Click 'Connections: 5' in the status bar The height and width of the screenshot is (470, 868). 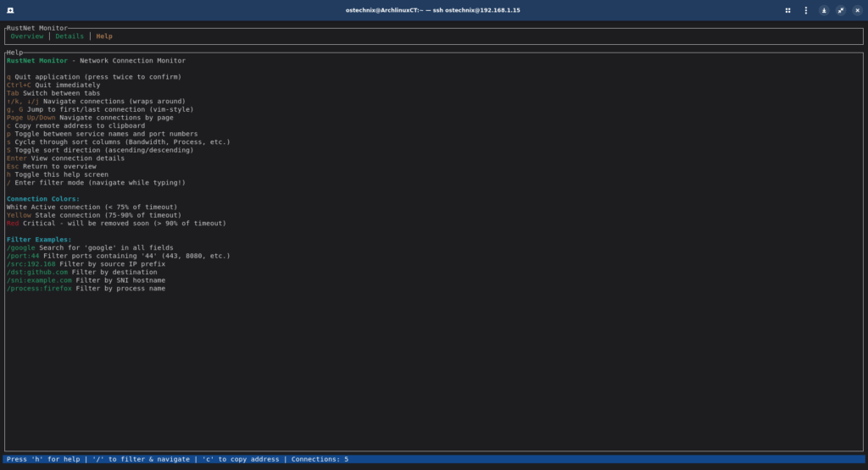point(320,459)
